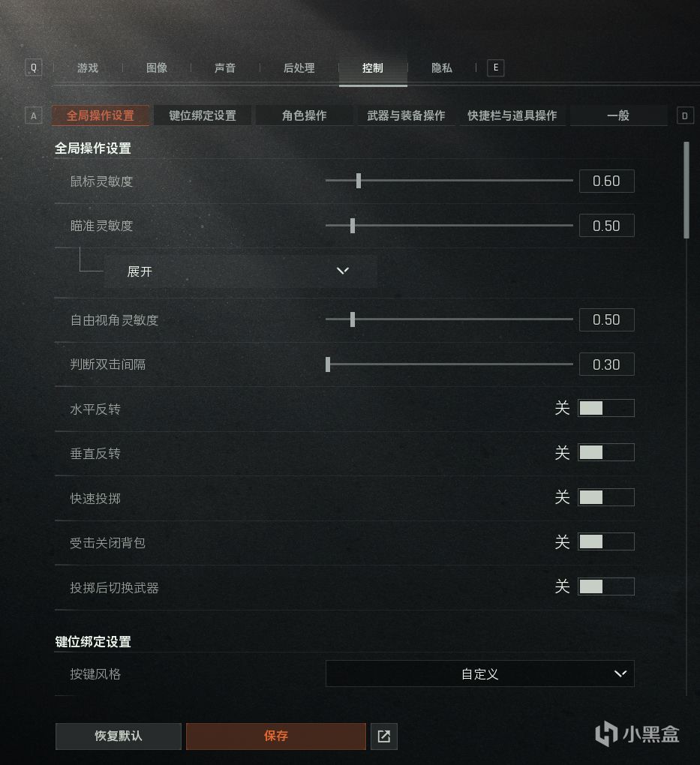Click the 保存 button
The image size is (700, 765).
coord(276,736)
